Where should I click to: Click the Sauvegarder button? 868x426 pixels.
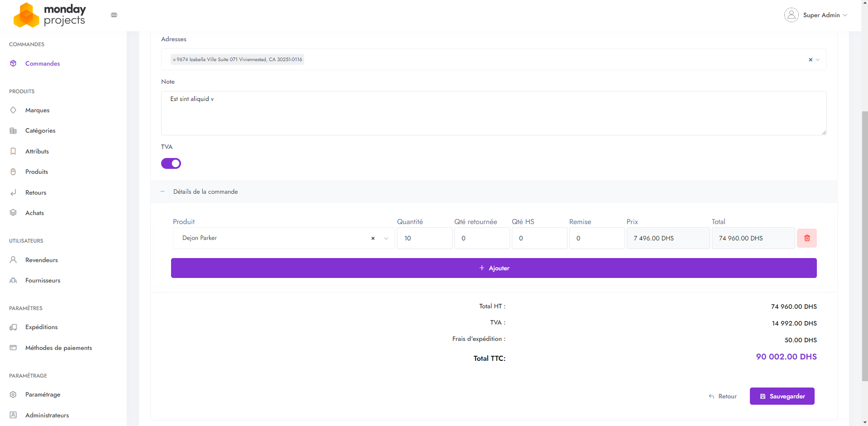coord(782,396)
